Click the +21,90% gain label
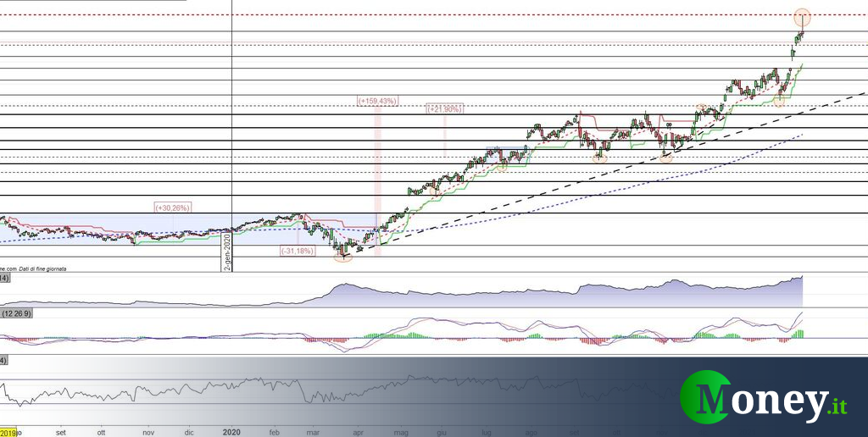868x437 pixels. 444,108
